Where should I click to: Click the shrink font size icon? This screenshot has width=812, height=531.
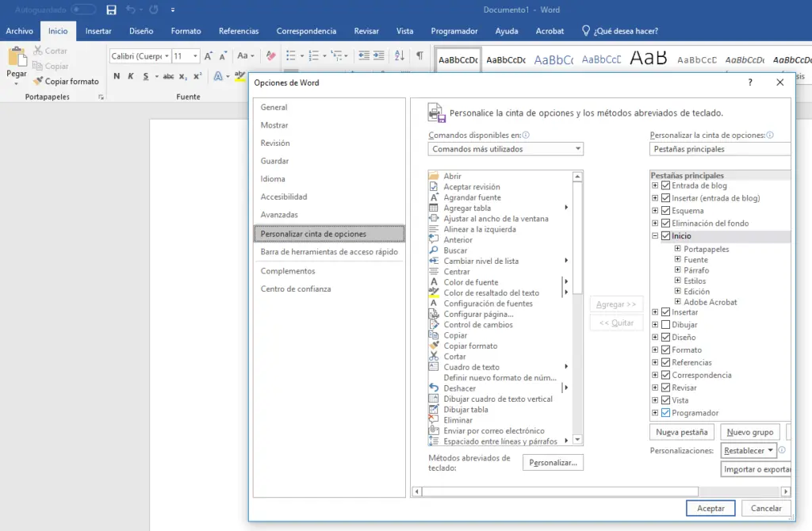click(223, 56)
